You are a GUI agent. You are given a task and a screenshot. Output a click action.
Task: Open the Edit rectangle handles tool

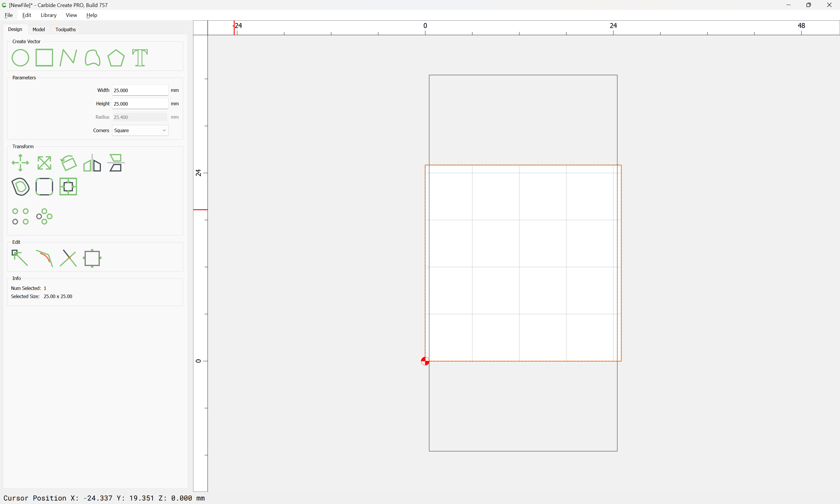92,258
